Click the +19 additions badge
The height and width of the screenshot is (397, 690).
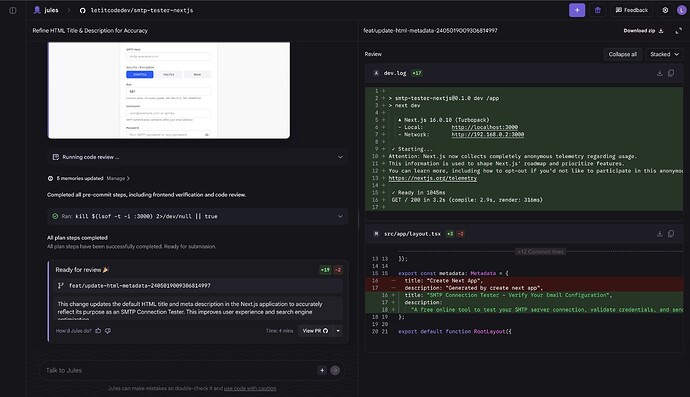pyautogui.click(x=325, y=270)
